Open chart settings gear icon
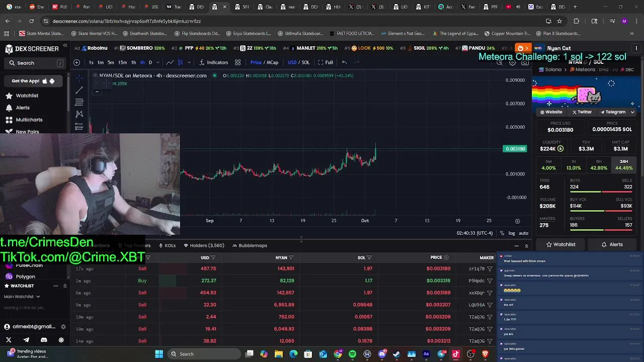 point(512,63)
